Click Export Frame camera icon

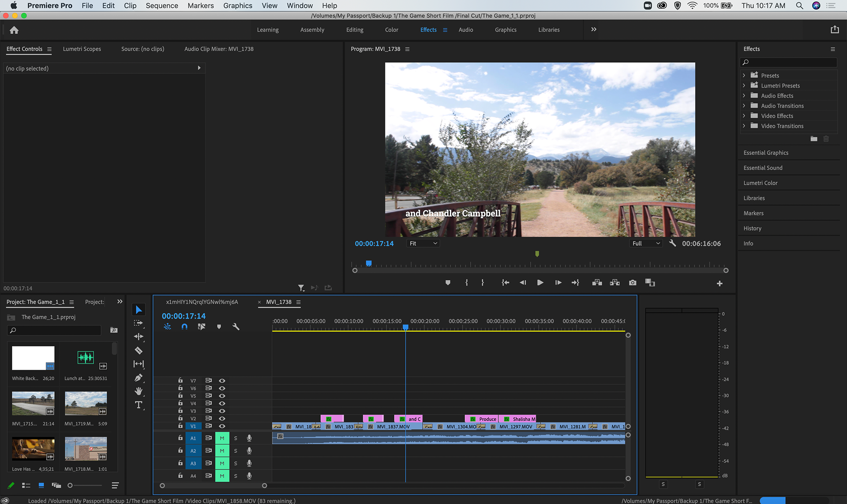[x=633, y=283]
